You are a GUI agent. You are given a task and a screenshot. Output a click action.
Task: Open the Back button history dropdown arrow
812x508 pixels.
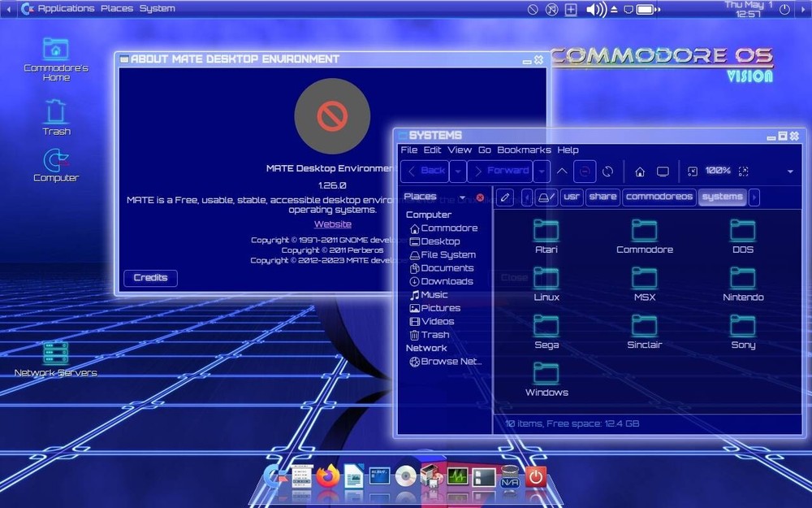click(x=456, y=171)
